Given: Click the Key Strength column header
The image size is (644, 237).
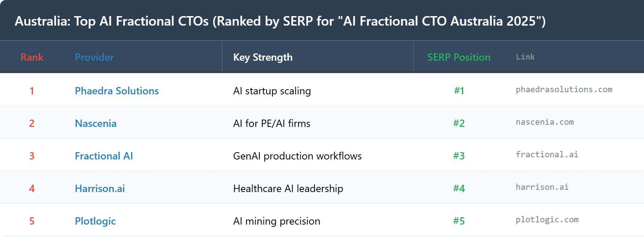Looking at the screenshot, I should click(x=263, y=57).
